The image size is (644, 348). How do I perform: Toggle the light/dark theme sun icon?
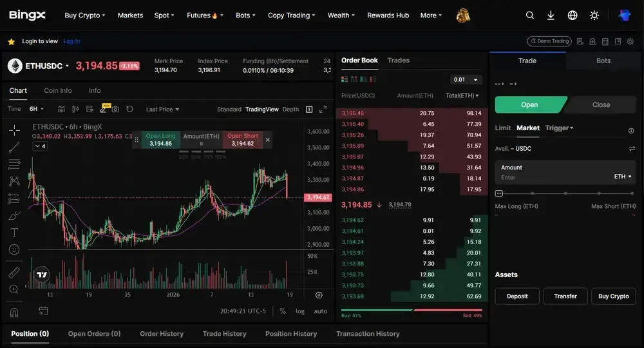coord(594,15)
